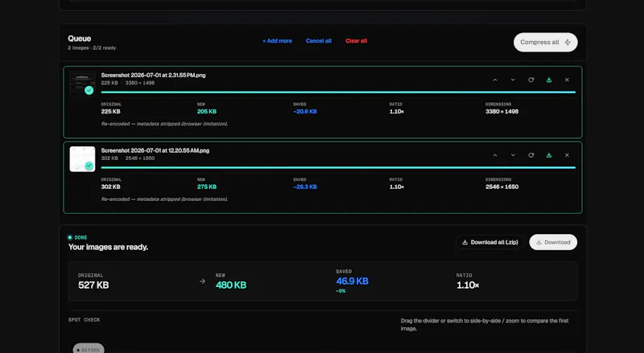This screenshot has height=353, width=644.
Task: Move the 12.20.55 AM screenshot down in queue
Action: (x=513, y=155)
